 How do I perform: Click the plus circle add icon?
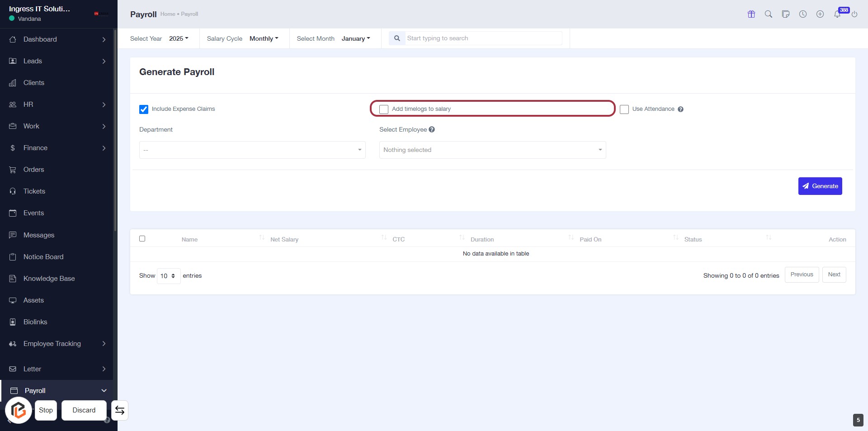(x=820, y=14)
